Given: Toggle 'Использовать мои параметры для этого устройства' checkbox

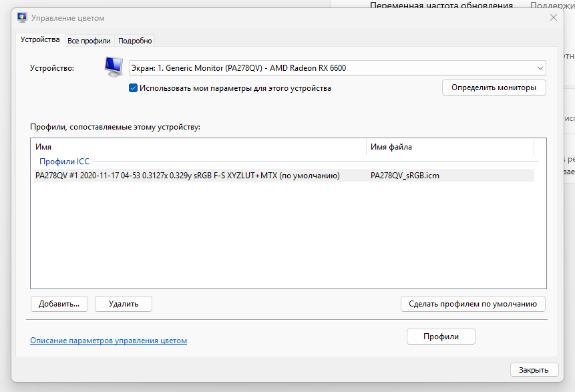Looking at the screenshot, I should click(x=133, y=88).
